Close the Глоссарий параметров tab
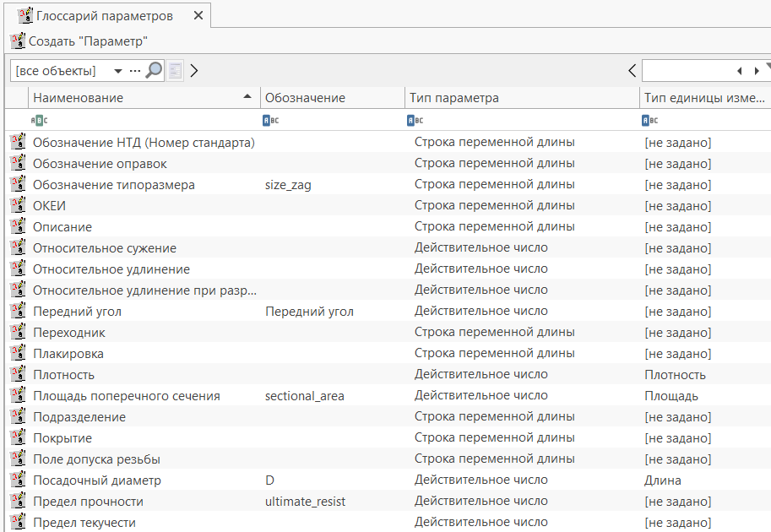This screenshot has height=532, width=771. pos(198,15)
